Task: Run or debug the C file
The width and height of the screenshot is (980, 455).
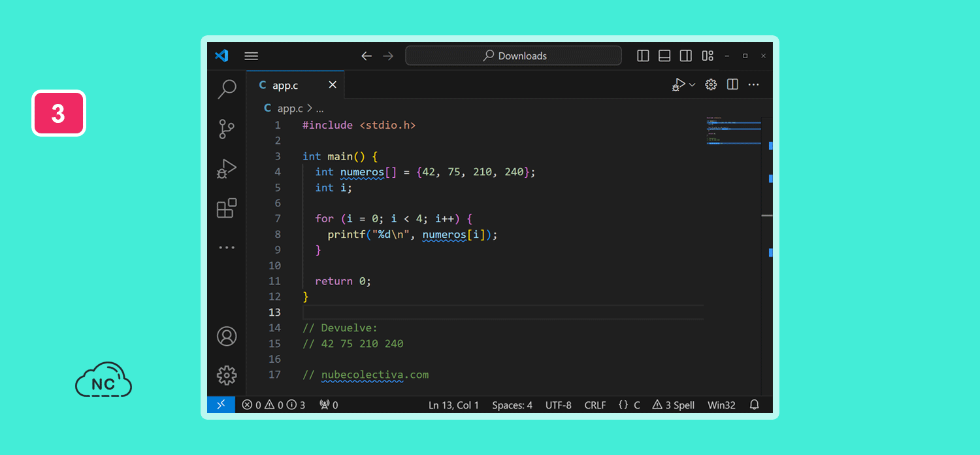Action: 679,84
